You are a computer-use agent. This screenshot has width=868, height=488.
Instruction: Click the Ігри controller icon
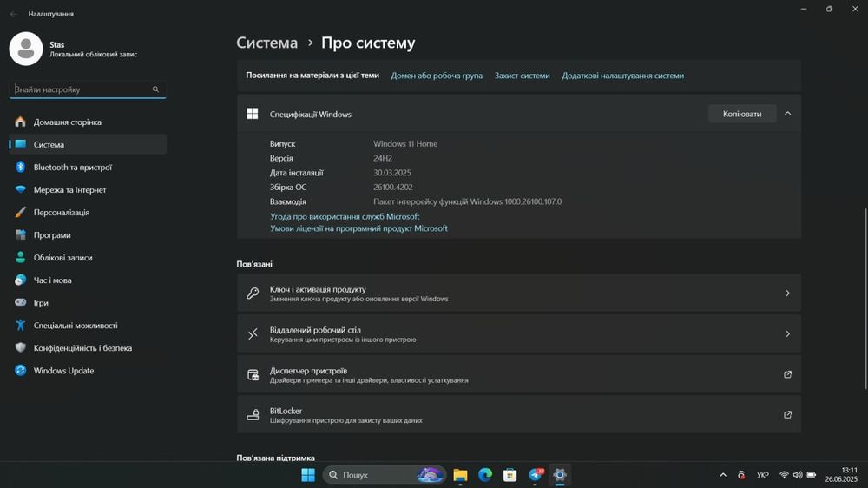21,302
